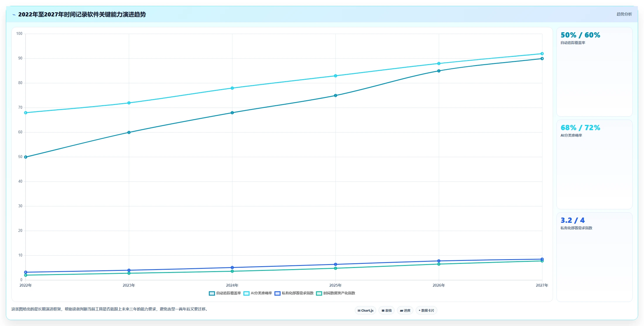644x326 pixels.
Task: Toggle the 自动追踪覆盖率 legend series
Action: (225, 293)
